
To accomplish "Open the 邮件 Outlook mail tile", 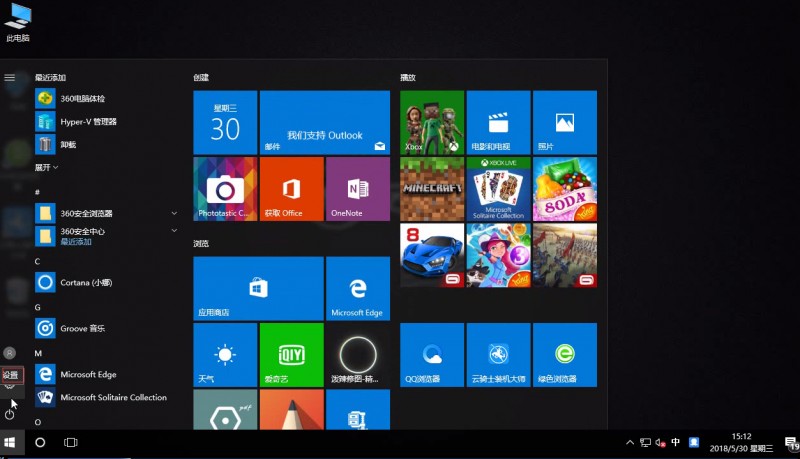I will [324, 122].
